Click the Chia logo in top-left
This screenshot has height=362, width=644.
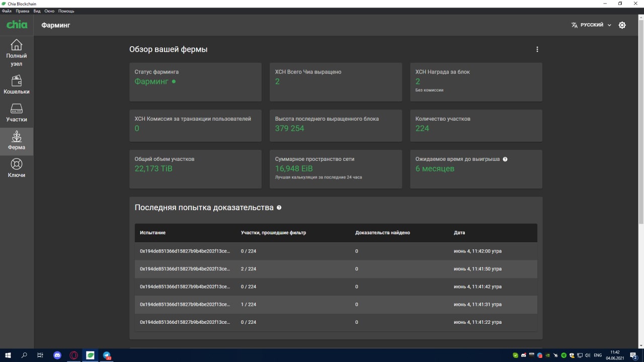pyautogui.click(x=17, y=25)
